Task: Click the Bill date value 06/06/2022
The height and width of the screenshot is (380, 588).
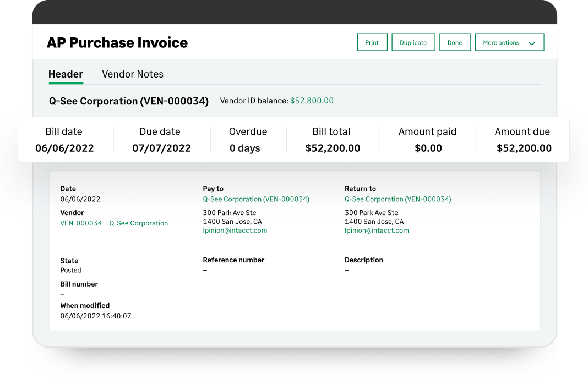Action: (x=64, y=148)
